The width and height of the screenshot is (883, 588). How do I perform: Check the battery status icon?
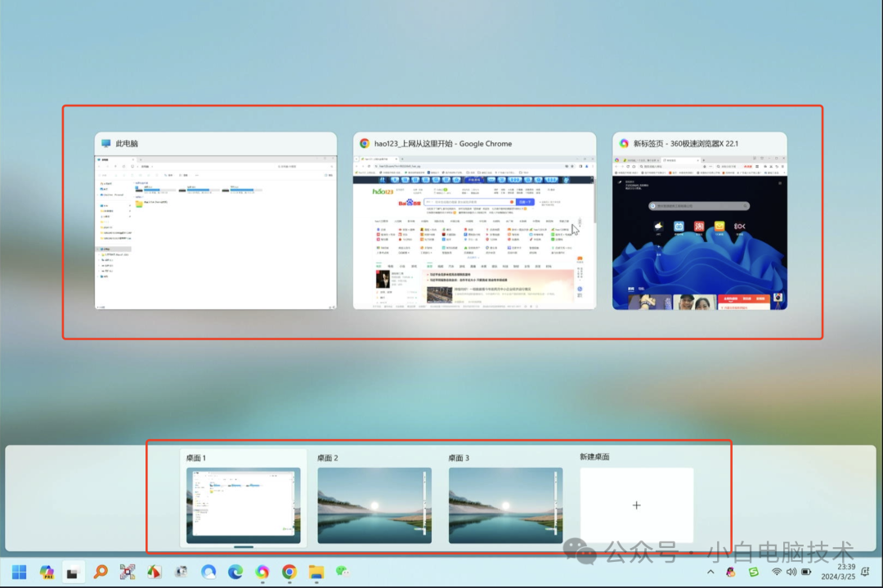pos(806,572)
